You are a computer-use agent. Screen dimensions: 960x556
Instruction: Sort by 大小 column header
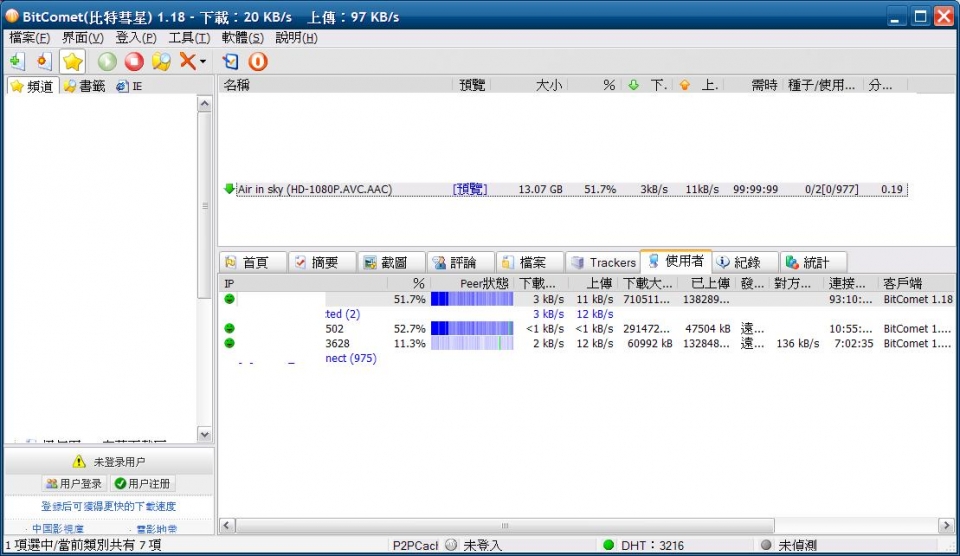click(x=530, y=85)
